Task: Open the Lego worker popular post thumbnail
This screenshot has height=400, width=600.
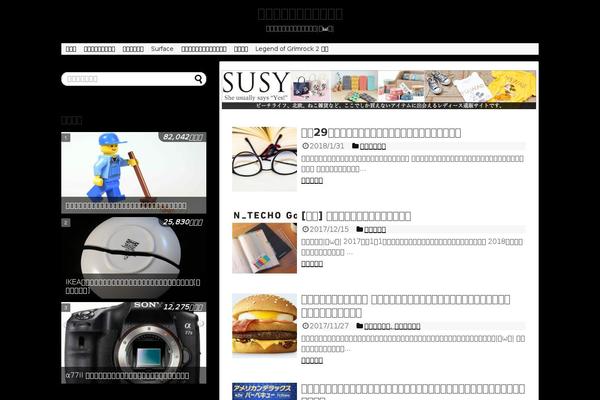Action: [x=134, y=173]
